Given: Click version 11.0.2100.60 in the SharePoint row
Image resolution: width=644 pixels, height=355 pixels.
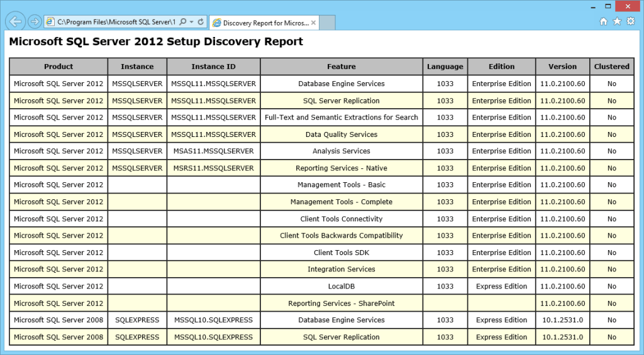Looking at the screenshot, I should click(563, 303).
